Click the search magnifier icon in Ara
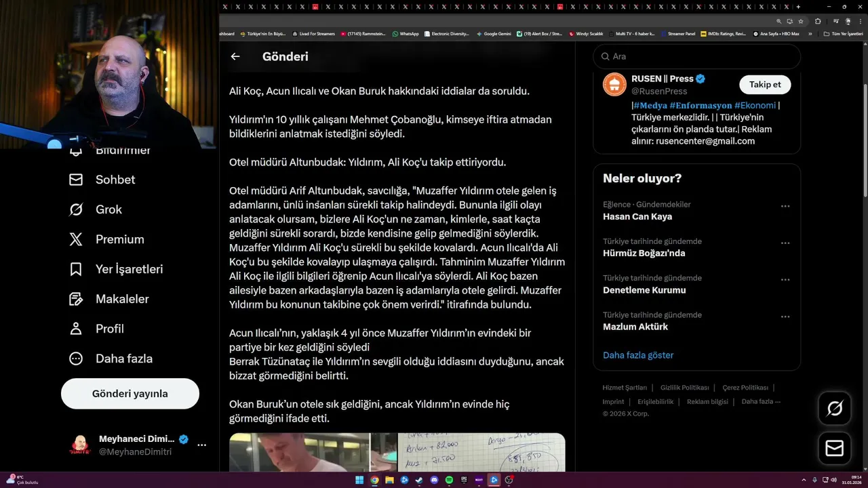Image resolution: width=868 pixels, height=488 pixels. click(604, 56)
